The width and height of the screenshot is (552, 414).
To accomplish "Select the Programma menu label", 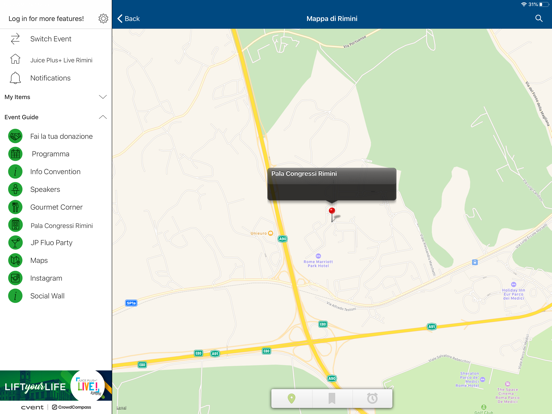I will [50, 154].
